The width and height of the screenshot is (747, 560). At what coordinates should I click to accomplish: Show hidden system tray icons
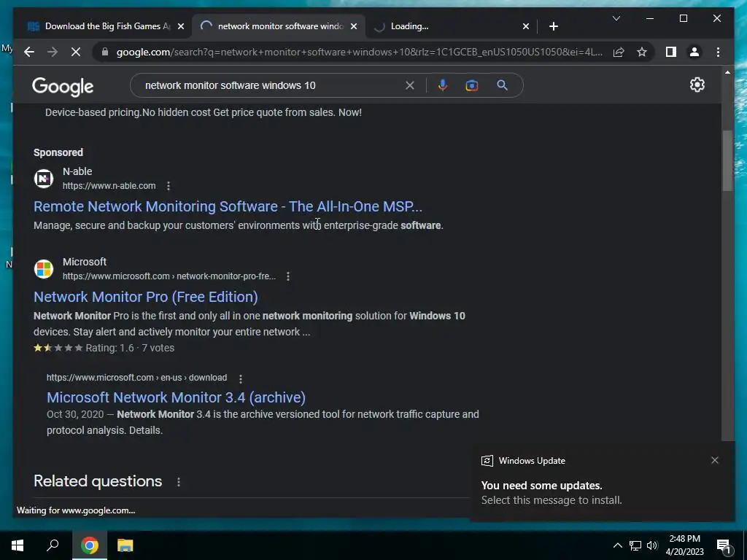(617, 545)
